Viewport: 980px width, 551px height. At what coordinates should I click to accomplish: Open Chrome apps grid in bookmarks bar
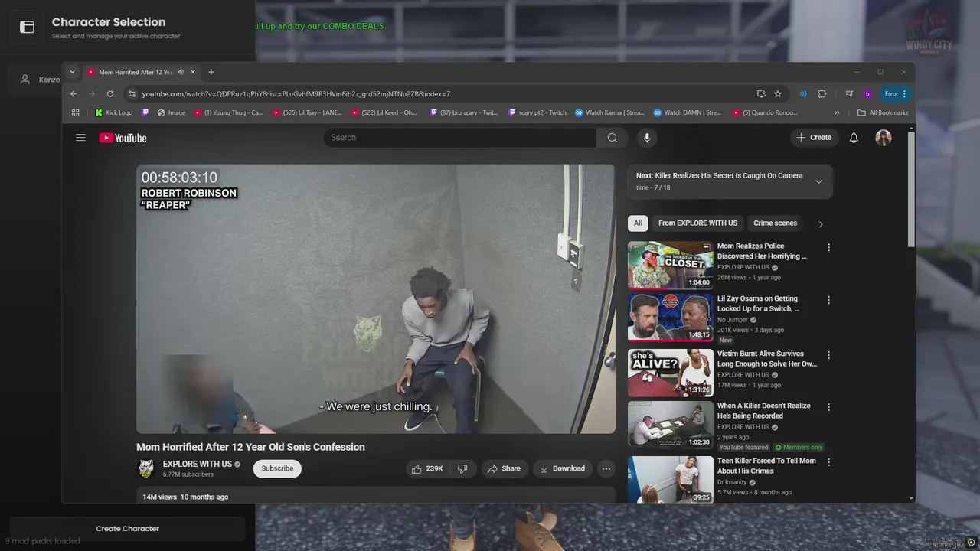tap(75, 112)
